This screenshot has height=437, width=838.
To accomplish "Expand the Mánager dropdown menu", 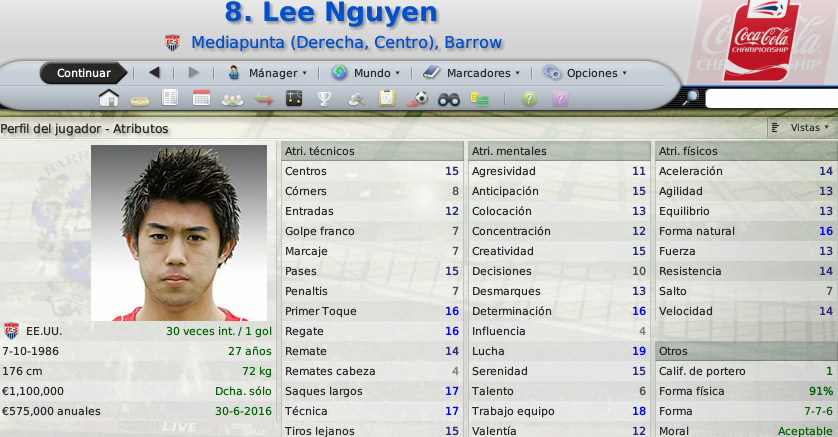I will [267, 73].
